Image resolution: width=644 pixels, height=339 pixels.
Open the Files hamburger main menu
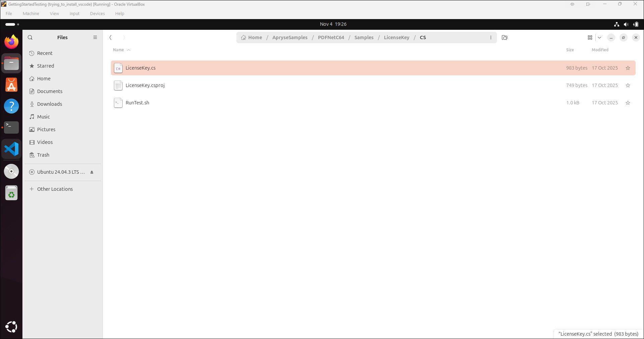[95, 37]
